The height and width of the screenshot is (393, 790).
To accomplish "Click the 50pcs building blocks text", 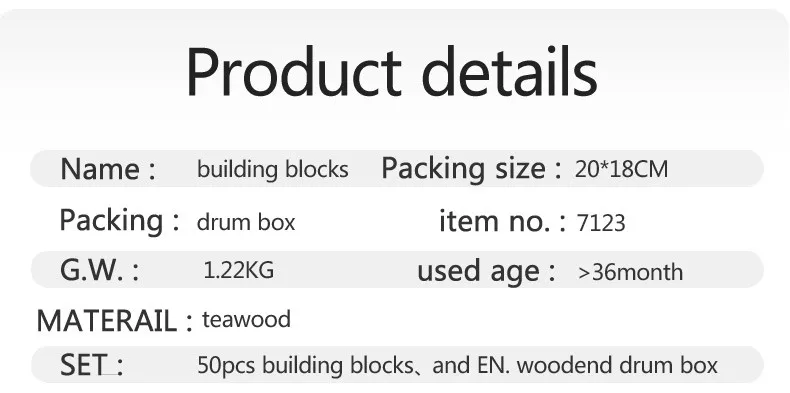I will coord(305,365).
